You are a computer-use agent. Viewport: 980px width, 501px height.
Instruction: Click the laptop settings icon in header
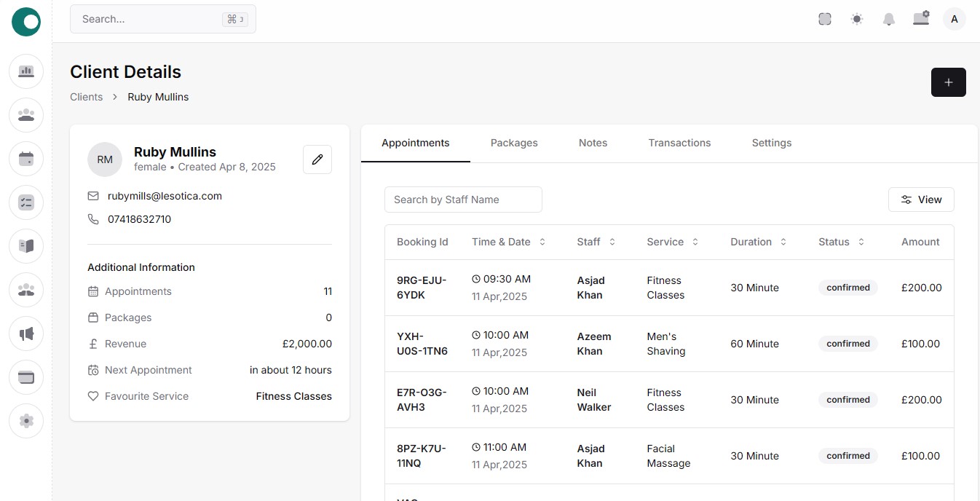(921, 19)
